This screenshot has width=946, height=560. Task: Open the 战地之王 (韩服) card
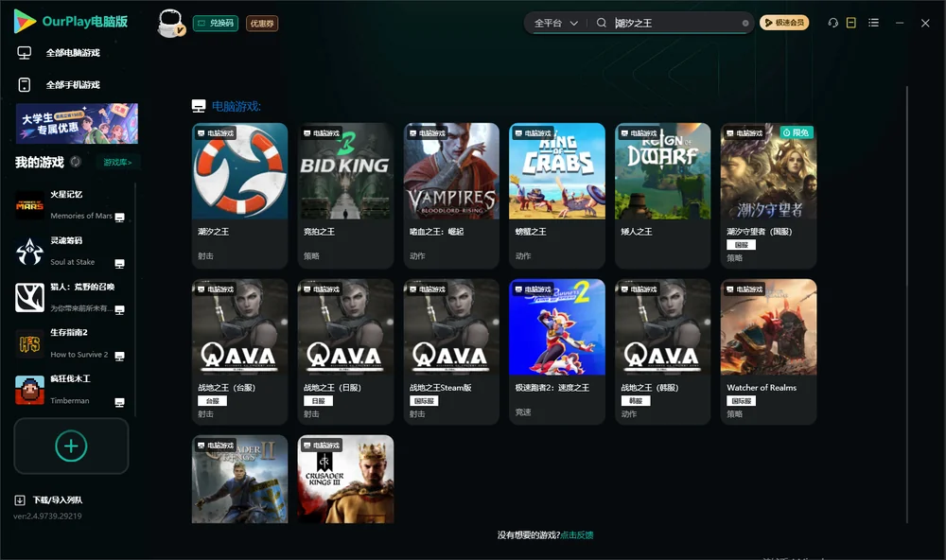pos(662,352)
